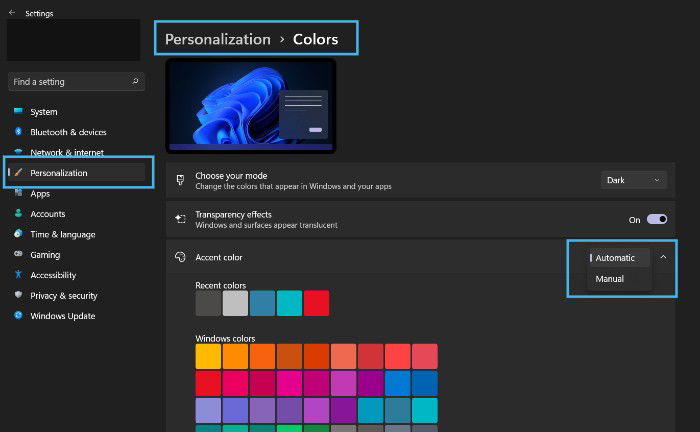This screenshot has width=700, height=432.
Task: Open System settings via its icon
Action: point(18,111)
